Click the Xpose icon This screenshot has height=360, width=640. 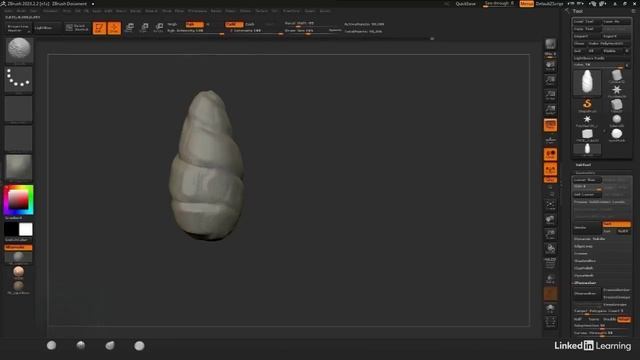pyautogui.click(x=550, y=322)
